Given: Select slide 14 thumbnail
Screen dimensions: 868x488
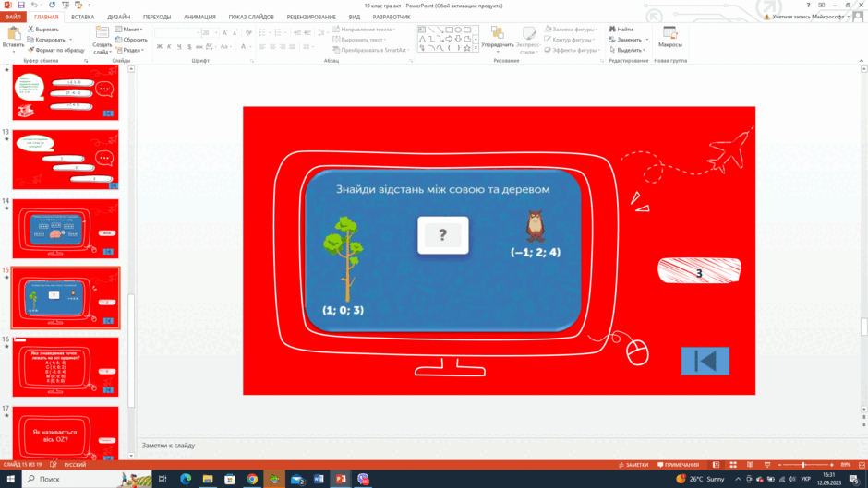Looking at the screenshot, I should 66,228.
